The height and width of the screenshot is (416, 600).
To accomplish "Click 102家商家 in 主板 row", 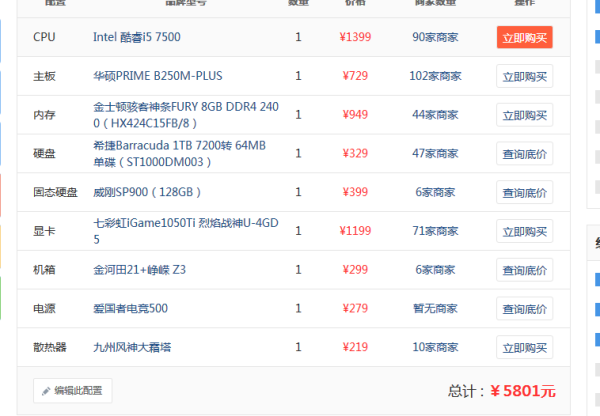I will [x=435, y=76].
